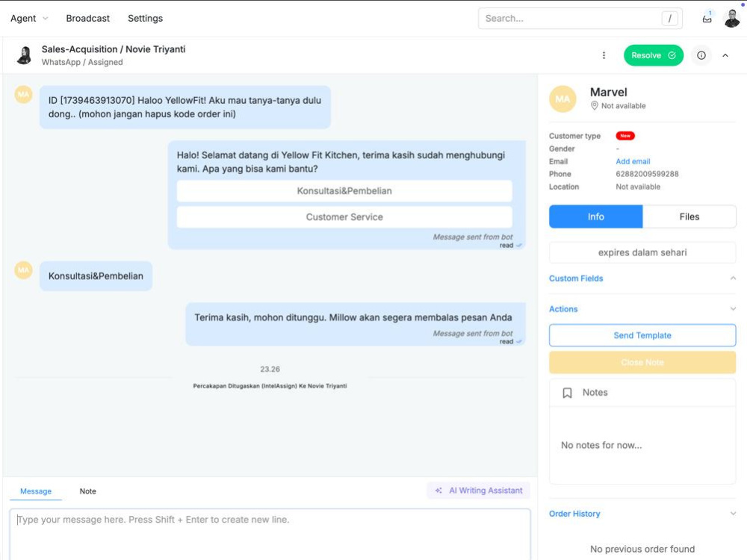Image resolution: width=747 pixels, height=560 pixels.
Task: Click the slash shortcut icon in search
Action: tap(669, 19)
